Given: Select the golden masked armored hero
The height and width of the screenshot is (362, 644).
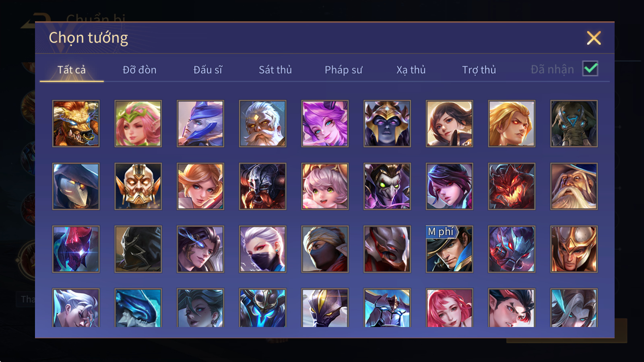Looking at the screenshot, I should coord(138,186).
